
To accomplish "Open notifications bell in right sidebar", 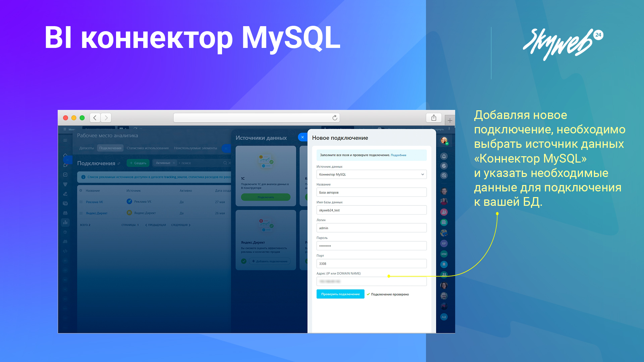I will 444,156.
